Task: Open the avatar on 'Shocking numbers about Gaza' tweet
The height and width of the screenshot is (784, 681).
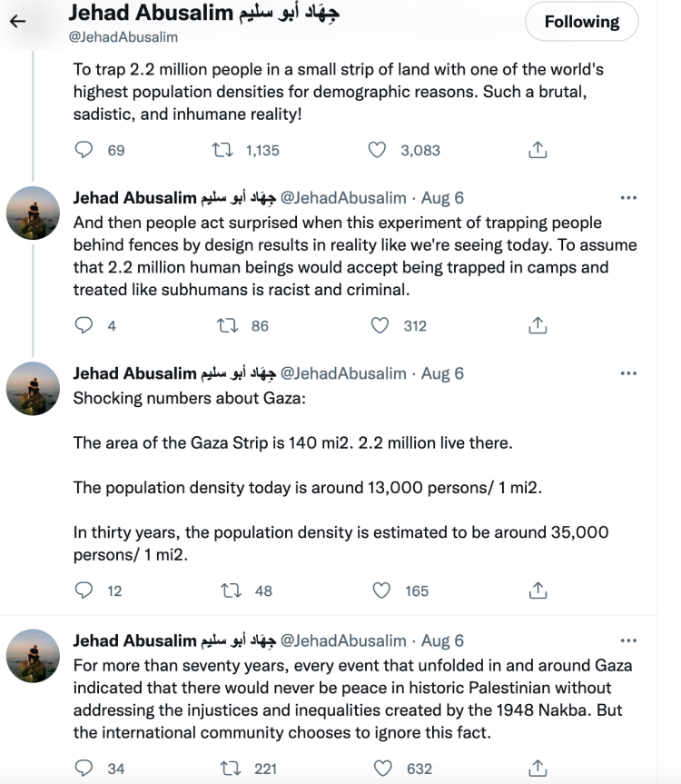Action: coord(33,389)
